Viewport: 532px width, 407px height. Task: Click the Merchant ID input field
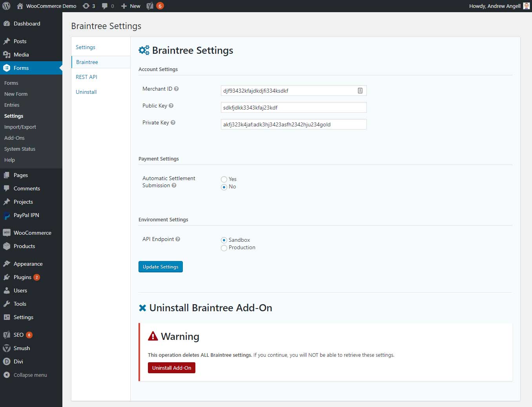pos(293,91)
